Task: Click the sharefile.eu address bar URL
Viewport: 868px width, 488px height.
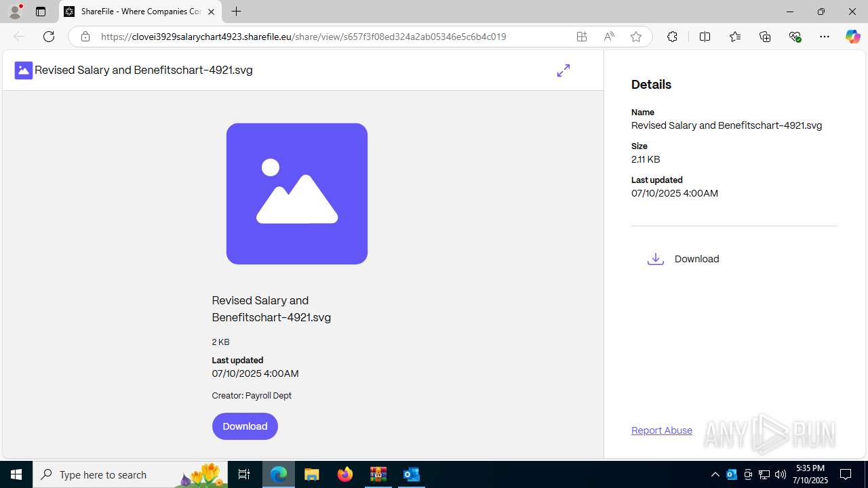Action: (303, 37)
